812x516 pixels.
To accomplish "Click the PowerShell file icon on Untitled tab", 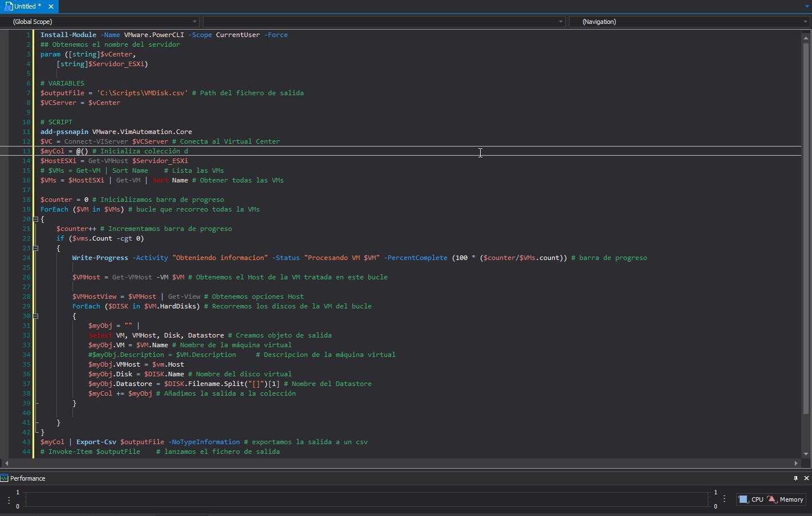I will tap(8, 6).
